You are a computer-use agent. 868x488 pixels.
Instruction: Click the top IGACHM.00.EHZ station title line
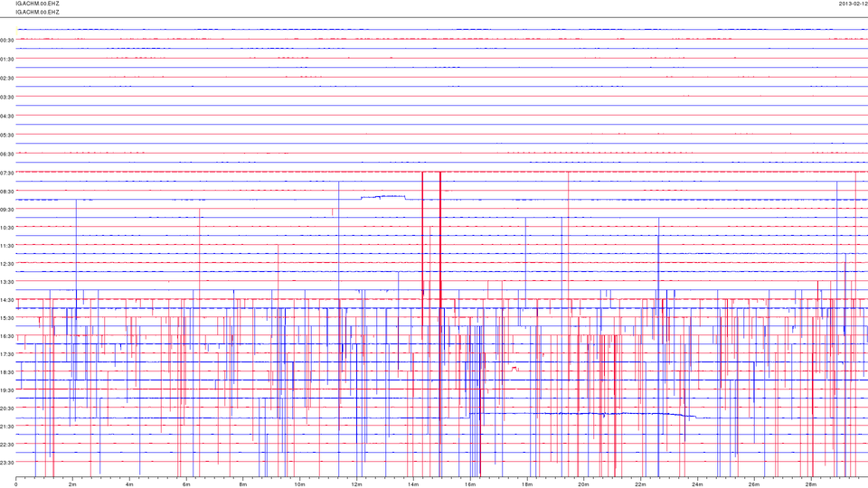(x=37, y=4)
